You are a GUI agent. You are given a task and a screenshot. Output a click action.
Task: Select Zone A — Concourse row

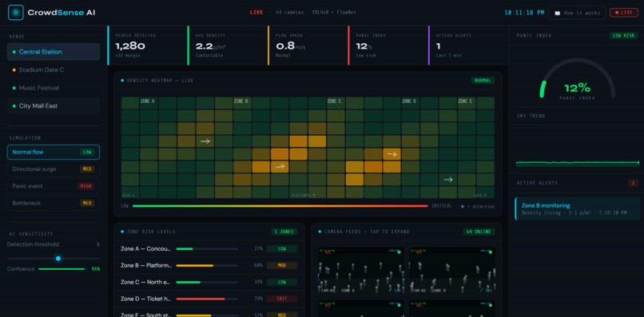pos(209,249)
